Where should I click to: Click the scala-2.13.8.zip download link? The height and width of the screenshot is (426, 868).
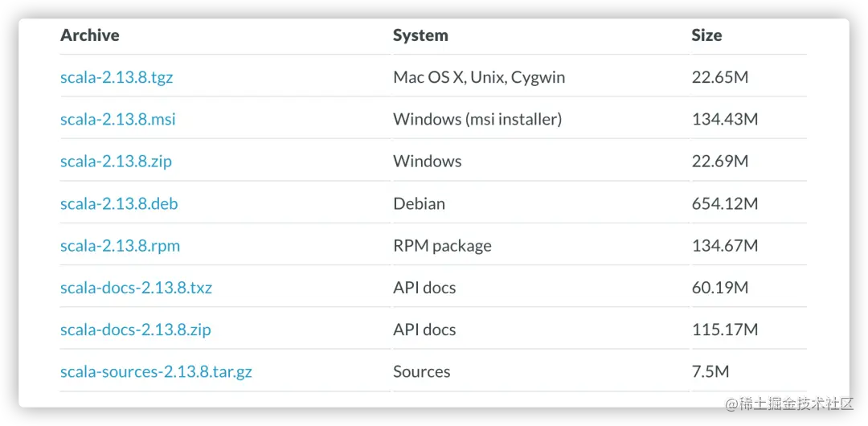(116, 162)
